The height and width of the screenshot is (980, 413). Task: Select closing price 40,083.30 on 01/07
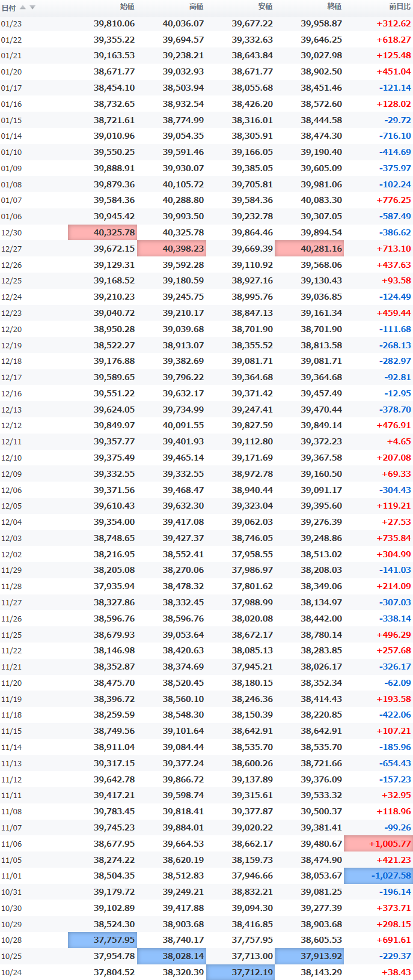(322, 200)
